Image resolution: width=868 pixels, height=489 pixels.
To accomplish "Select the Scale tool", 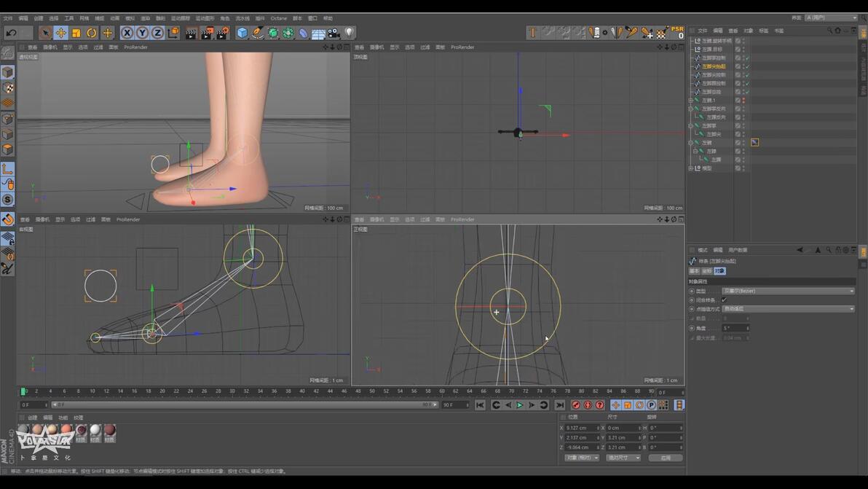I will 76,33.
